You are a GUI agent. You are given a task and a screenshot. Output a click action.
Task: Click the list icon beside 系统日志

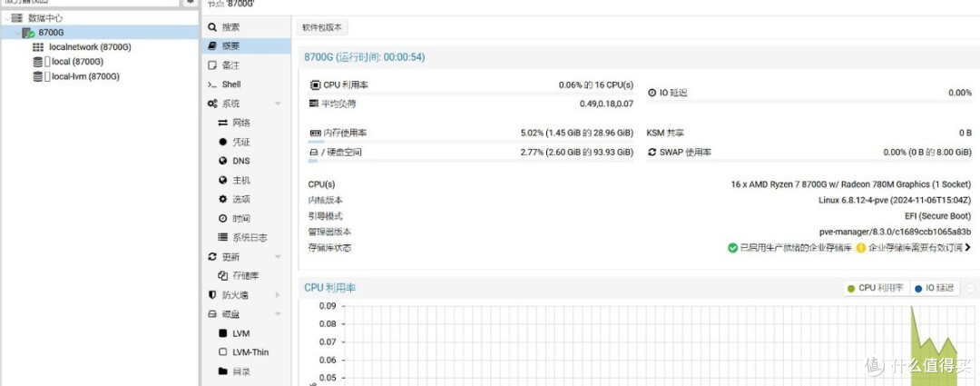[x=222, y=237]
